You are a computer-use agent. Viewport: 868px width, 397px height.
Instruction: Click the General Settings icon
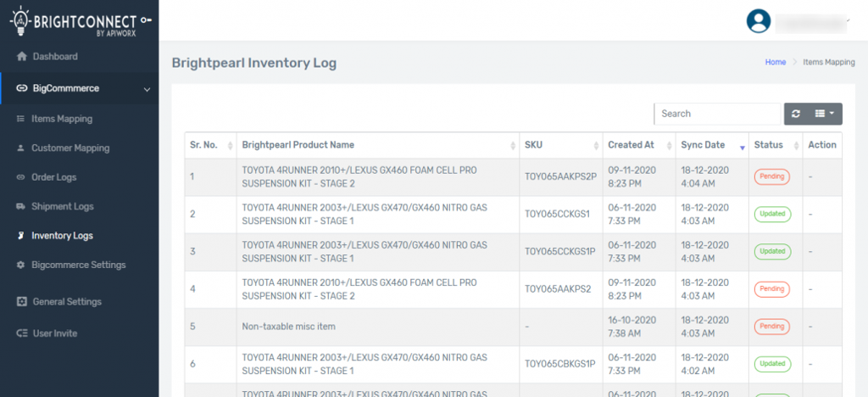21,302
